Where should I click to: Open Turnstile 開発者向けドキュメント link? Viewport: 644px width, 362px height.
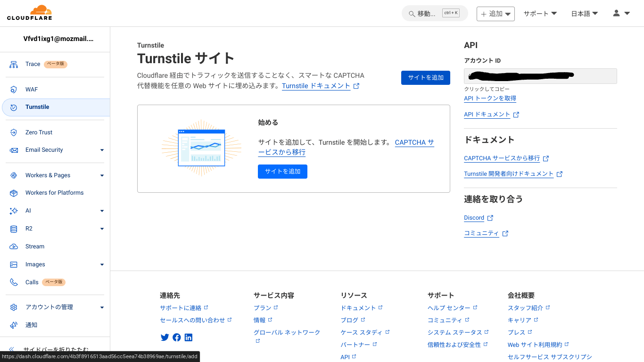509,174
